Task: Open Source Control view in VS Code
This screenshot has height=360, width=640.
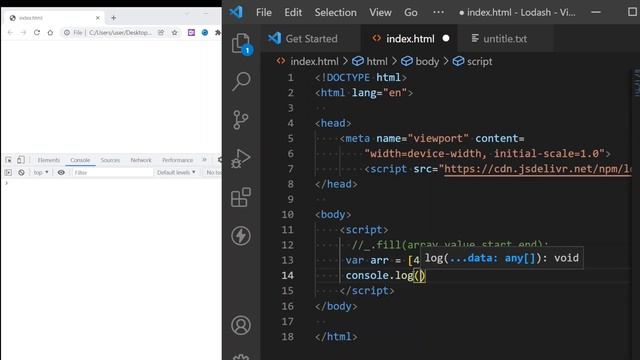Action: (x=241, y=120)
